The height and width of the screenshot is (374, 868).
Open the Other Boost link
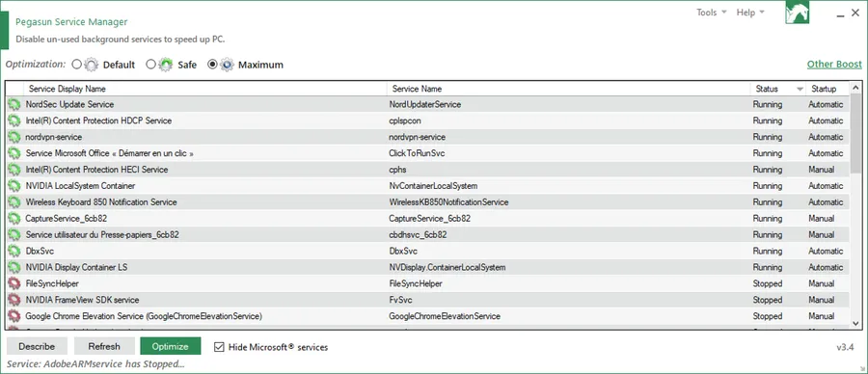(x=834, y=65)
